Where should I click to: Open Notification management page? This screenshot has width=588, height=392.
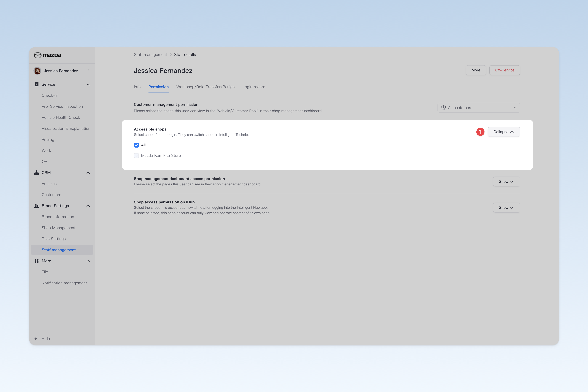coord(64,283)
